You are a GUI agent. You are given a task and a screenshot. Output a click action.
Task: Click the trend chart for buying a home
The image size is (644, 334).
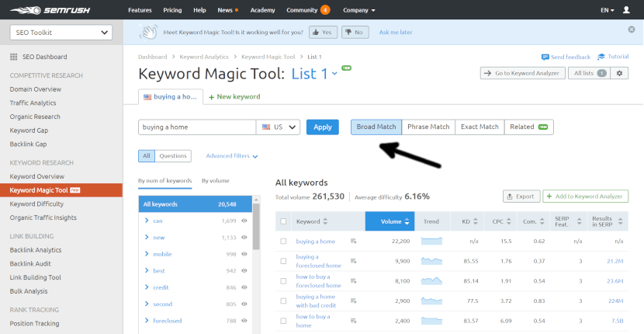point(431,241)
